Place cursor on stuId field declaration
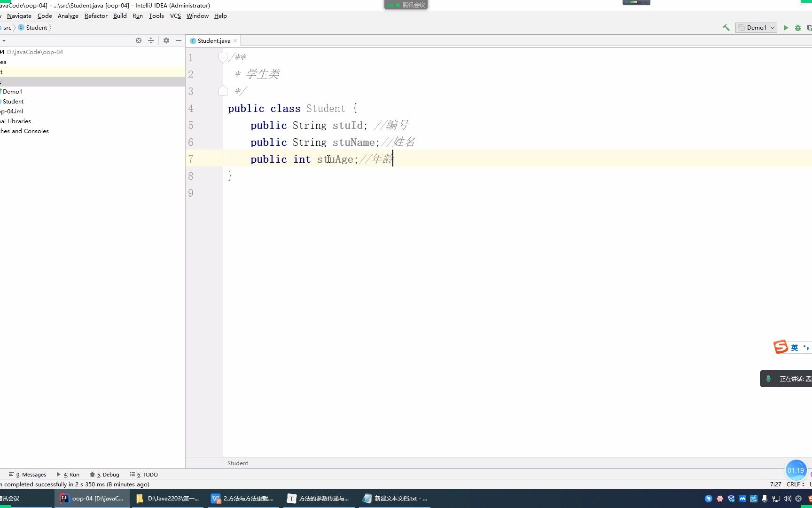Image resolution: width=812 pixels, height=508 pixels. [348, 126]
